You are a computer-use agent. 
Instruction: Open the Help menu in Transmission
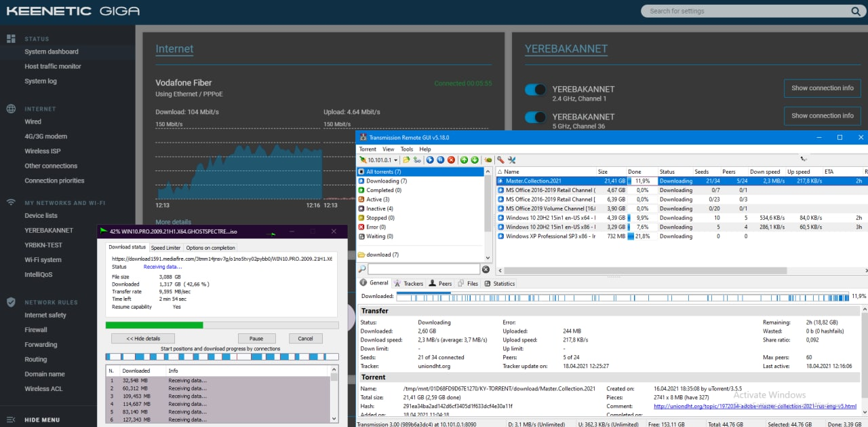(x=425, y=149)
